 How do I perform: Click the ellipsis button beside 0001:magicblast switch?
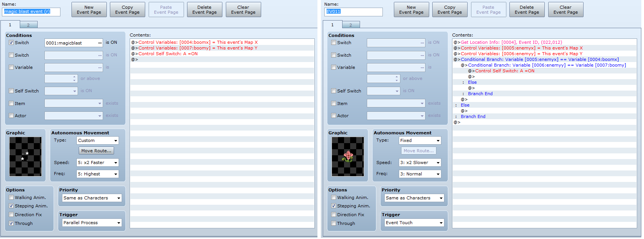(100, 43)
